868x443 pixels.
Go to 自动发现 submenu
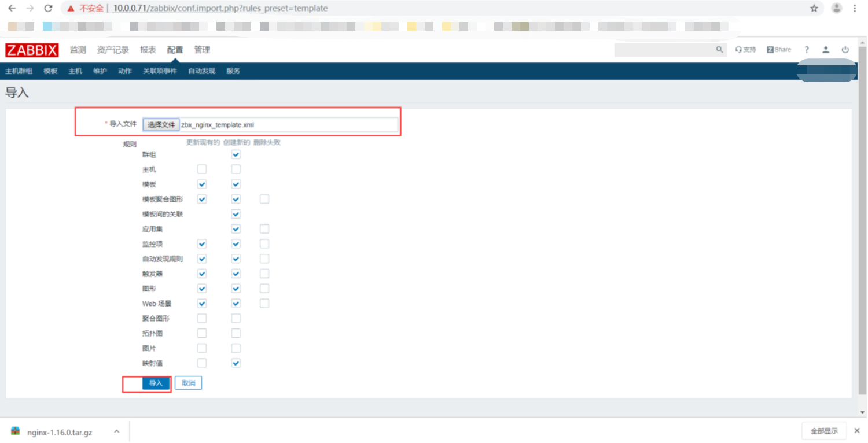tap(201, 71)
